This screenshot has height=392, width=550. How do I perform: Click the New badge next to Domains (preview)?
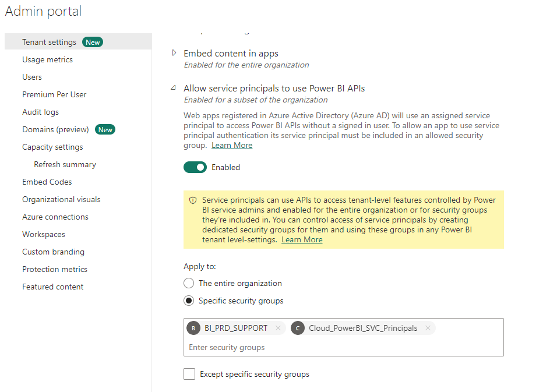[x=105, y=129]
